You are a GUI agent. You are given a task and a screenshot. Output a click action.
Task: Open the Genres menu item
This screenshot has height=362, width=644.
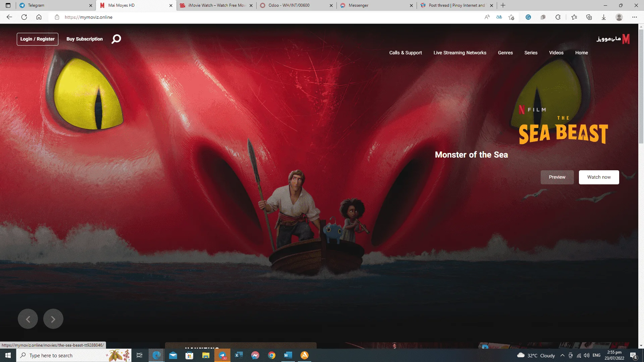pos(505,53)
